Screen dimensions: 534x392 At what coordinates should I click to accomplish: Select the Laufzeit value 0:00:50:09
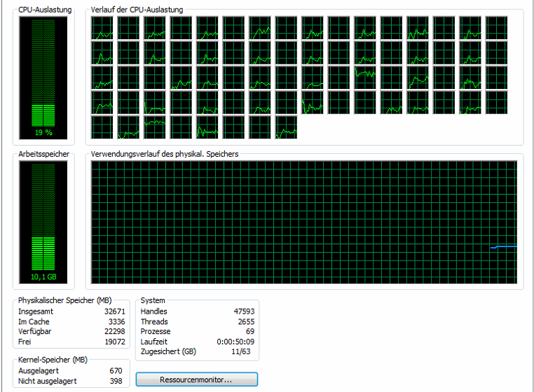(x=235, y=342)
